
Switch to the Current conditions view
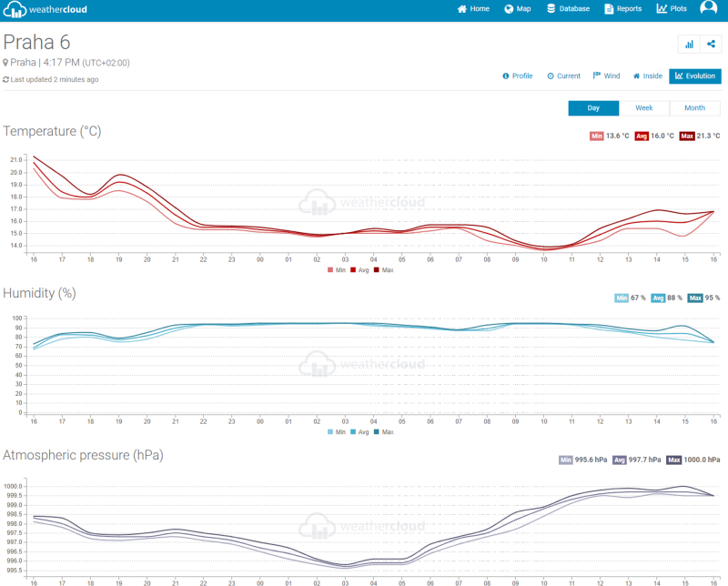click(563, 76)
